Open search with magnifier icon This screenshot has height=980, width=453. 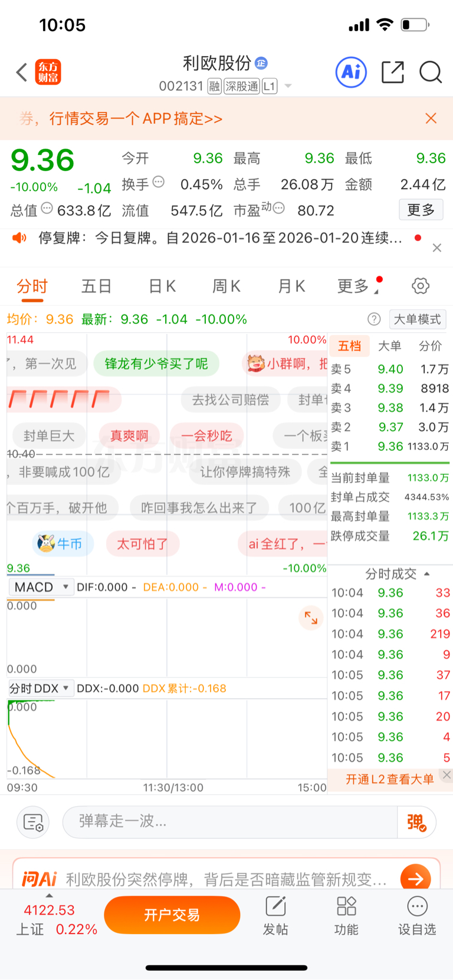(431, 72)
